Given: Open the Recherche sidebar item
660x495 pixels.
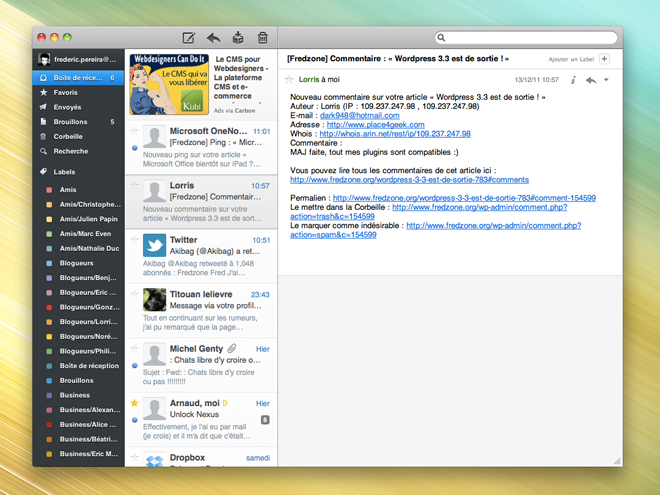Looking at the screenshot, I should [x=78, y=152].
